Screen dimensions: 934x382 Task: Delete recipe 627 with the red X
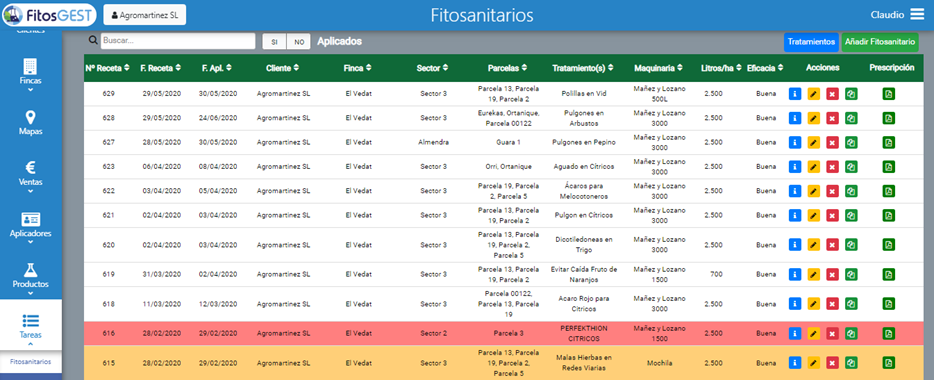click(833, 142)
